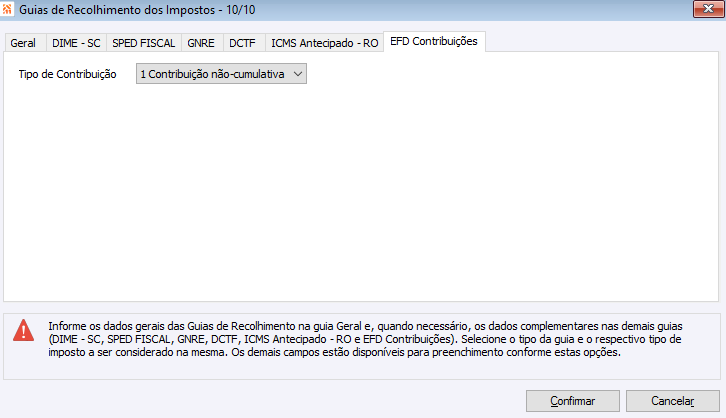Click the Cancelar button
The width and height of the screenshot is (726, 418).
[x=673, y=401]
